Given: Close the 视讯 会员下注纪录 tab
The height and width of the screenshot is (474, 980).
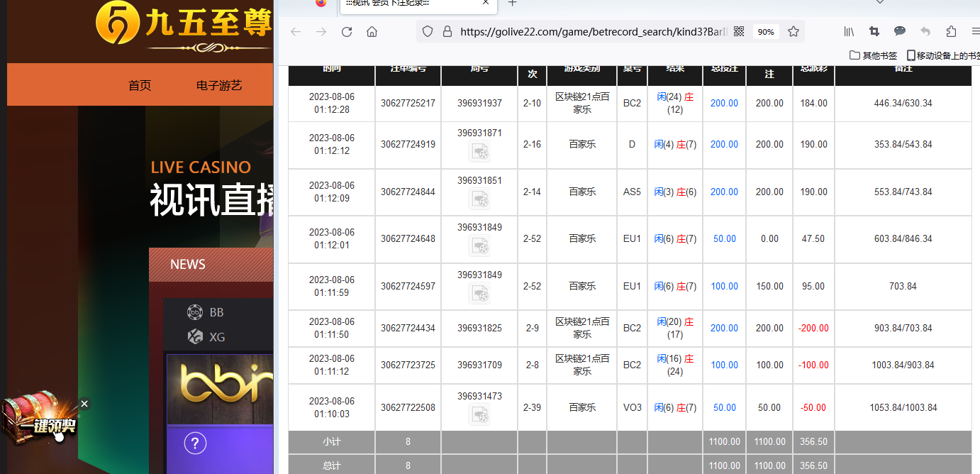Looking at the screenshot, I should [x=486, y=3].
